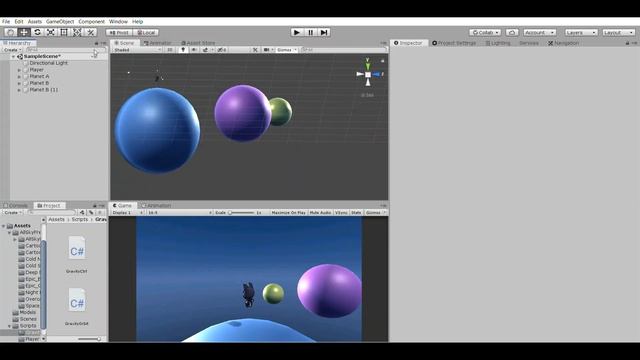Toggle Maximize On Play
Image resolution: width=640 pixels, height=360 pixels.
289,213
